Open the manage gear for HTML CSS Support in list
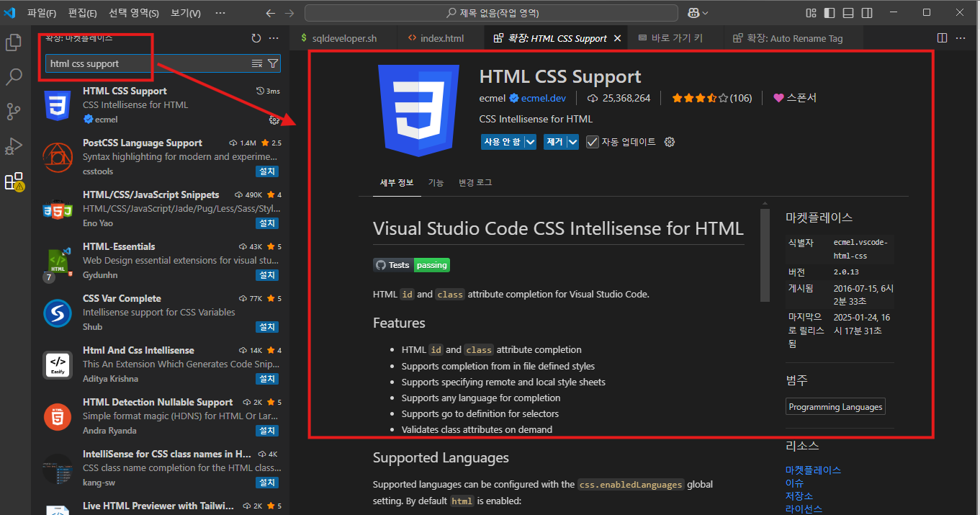This screenshot has width=980, height=515. [x=274, y=120]
